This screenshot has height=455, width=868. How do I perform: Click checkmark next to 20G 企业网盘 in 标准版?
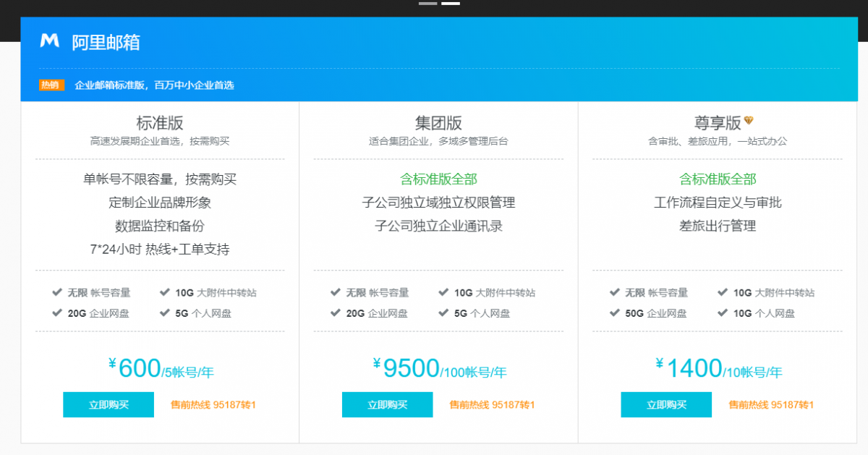coord(57,312)
